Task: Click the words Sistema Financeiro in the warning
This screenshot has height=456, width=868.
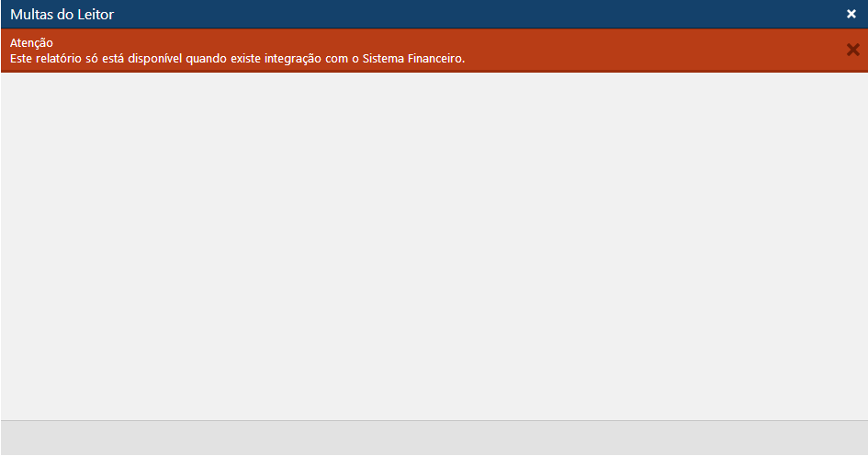Action: [413, 58]
